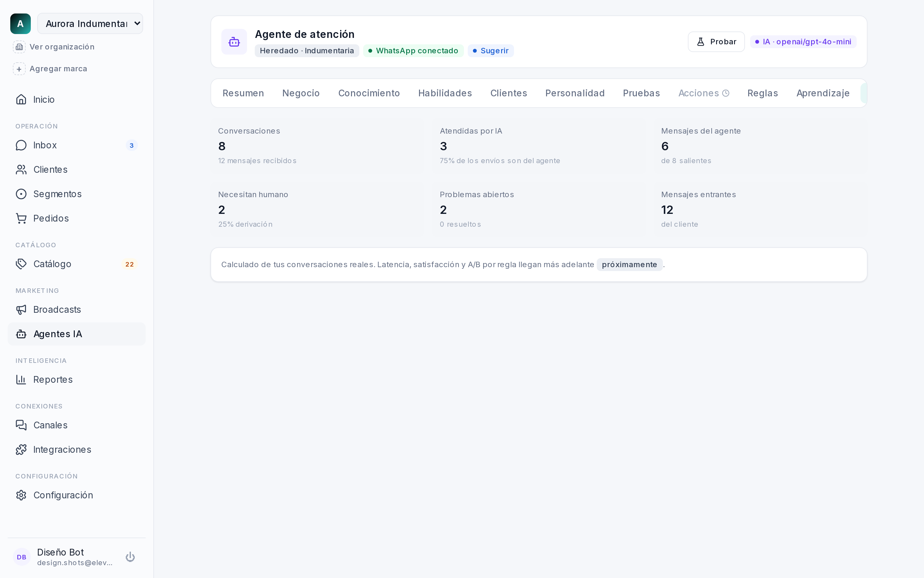Open the Aurora Indumentaria brand dropdown
This screenshot has height=578, width=924.
[90, 24]
